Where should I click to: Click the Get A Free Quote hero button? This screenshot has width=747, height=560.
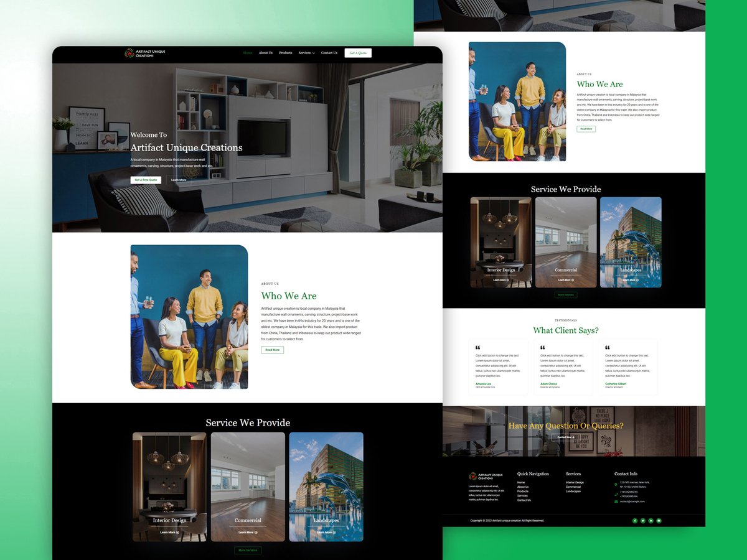(146, 180)
